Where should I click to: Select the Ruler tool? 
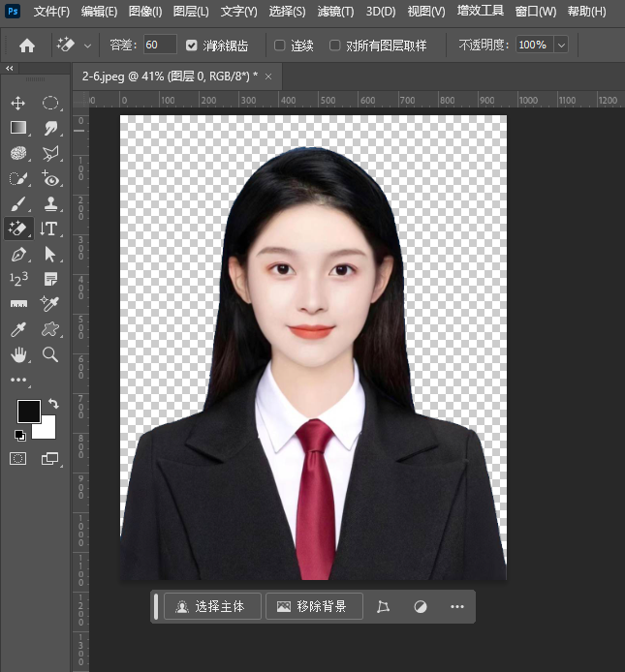18,304
